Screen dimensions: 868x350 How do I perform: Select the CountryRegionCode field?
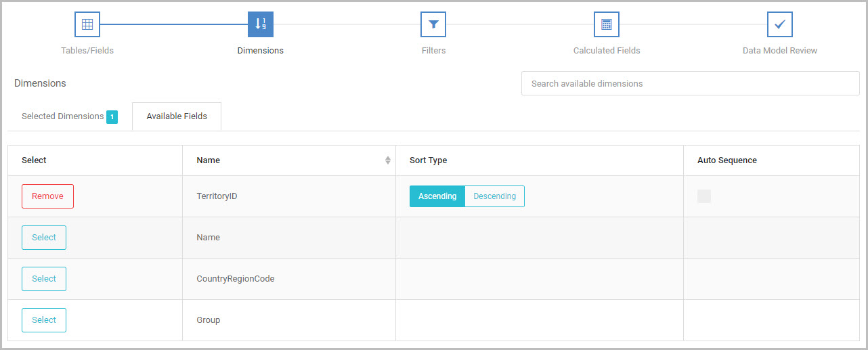click(44, 279)
